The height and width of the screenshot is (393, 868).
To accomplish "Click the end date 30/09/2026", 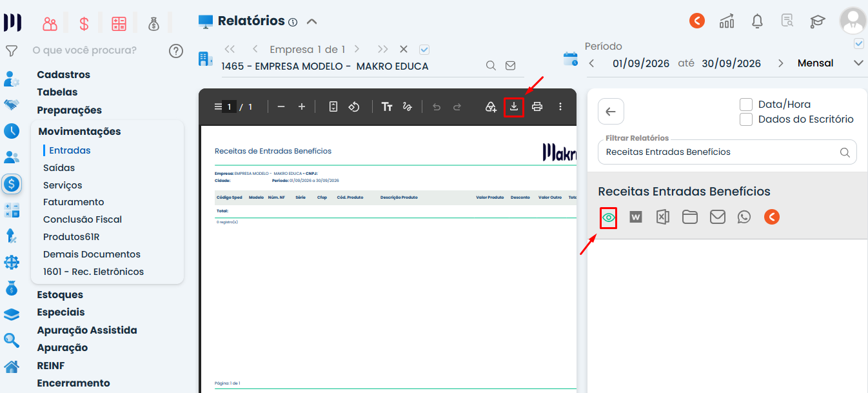I will pyautogui.click(x=731, y=63).
